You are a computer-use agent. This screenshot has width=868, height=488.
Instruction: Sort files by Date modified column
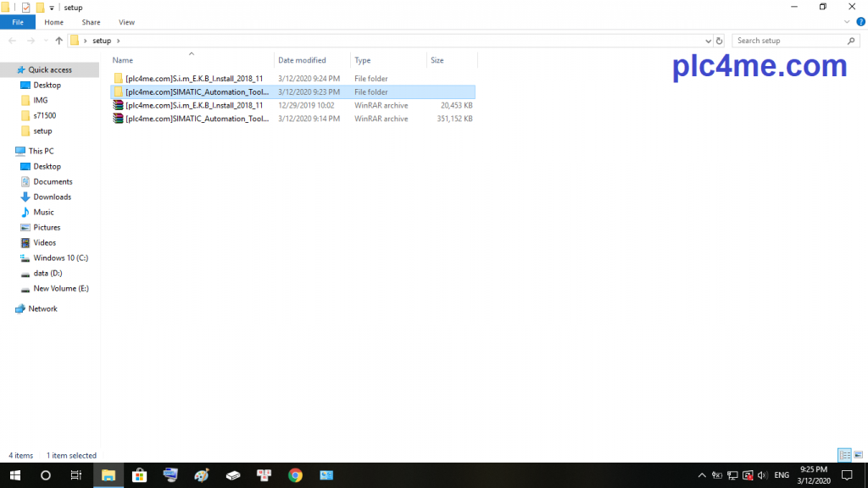302,60
